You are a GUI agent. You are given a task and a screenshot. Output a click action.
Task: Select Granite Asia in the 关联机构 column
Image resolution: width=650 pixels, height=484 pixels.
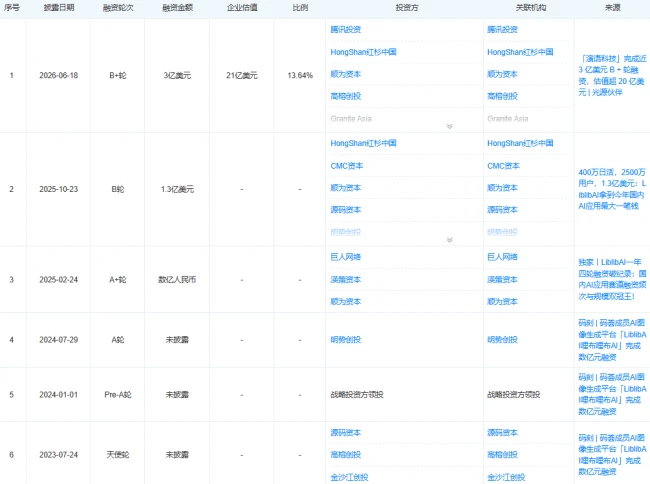(x=508, y=119)
